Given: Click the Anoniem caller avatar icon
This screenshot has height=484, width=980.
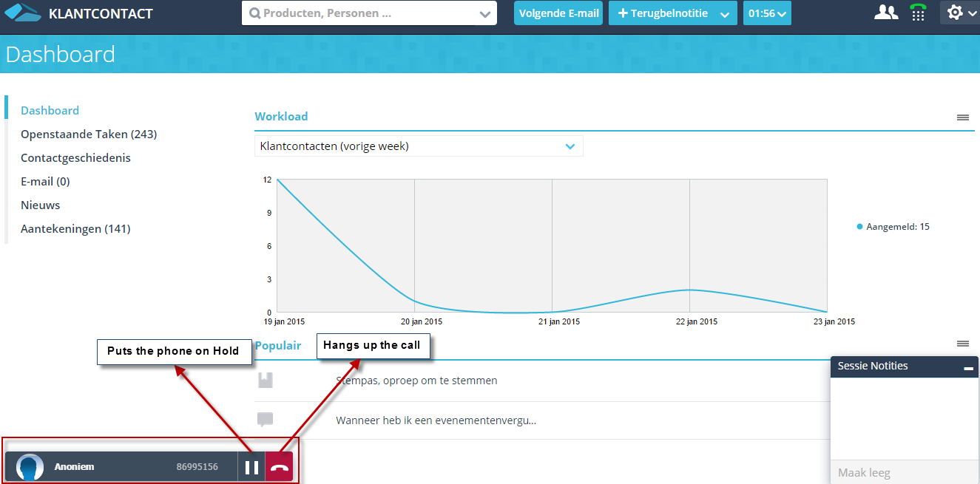Looking at the screenshot, I should point(30,467).
